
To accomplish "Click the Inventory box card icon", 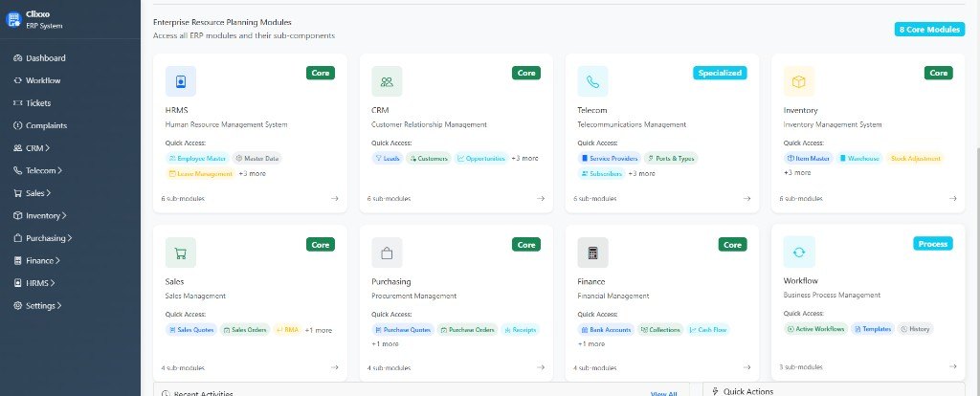I will pyautogui.click(x=799, y=81).
